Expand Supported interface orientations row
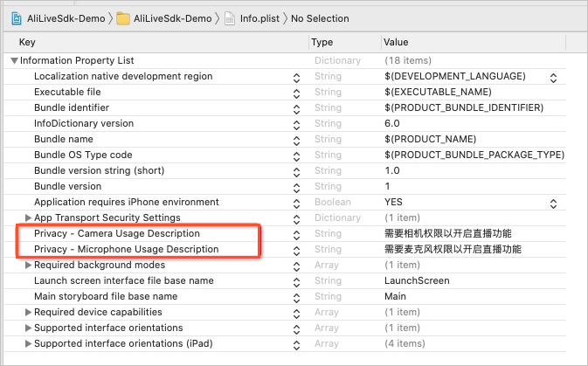This screenshot has width=588, height=366. click(28, 328)
